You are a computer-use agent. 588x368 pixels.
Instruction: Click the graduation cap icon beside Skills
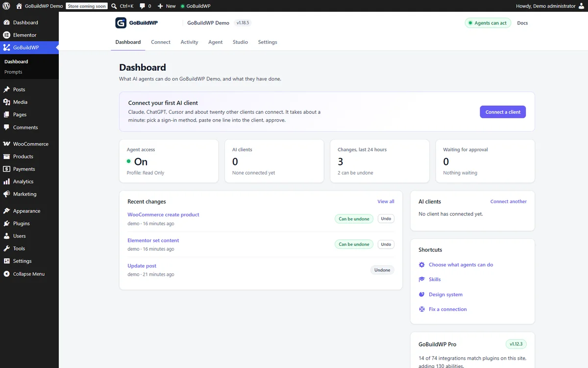click(x=422, y=279)
